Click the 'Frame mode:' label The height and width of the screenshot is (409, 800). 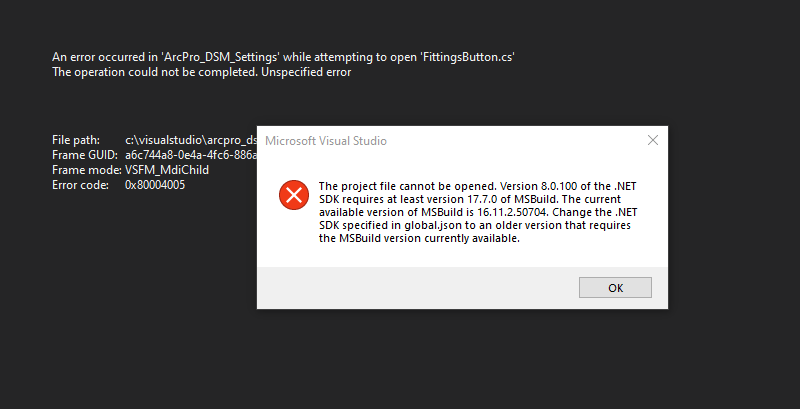(85, 170)
